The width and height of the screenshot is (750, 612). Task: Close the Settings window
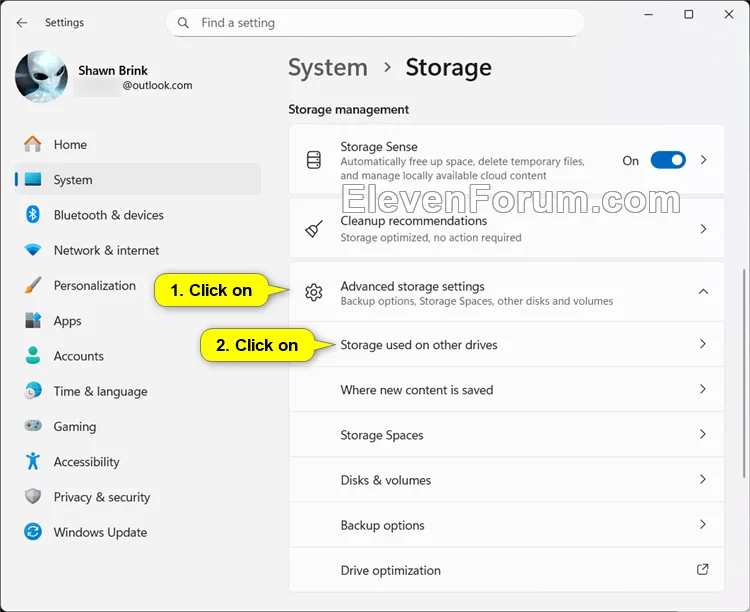coord(728,14)
